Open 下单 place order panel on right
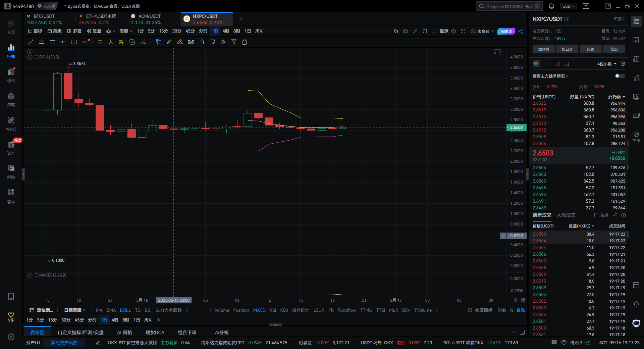644x349 pixels. tap(636, 137)
